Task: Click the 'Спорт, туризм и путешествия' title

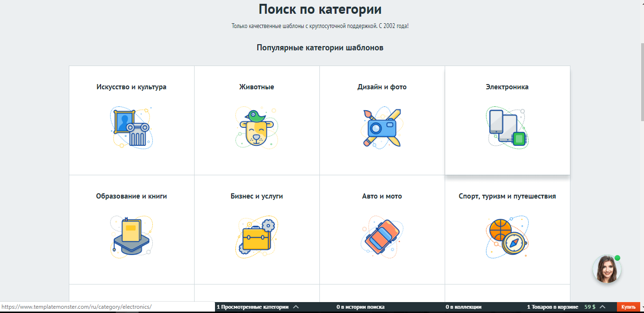Action: [507, 196]
